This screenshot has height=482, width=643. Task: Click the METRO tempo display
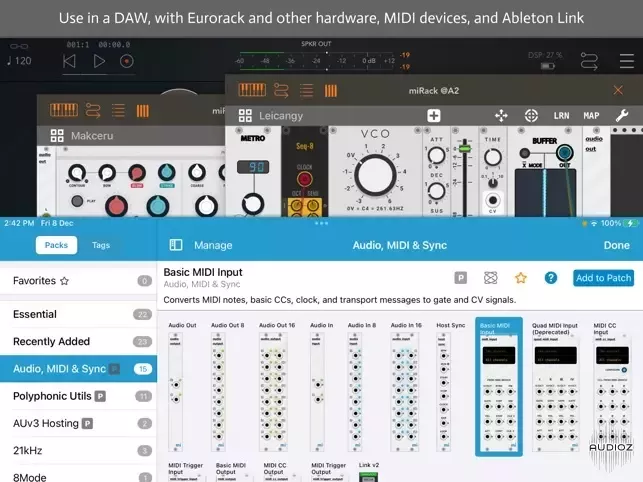[253, 167]
